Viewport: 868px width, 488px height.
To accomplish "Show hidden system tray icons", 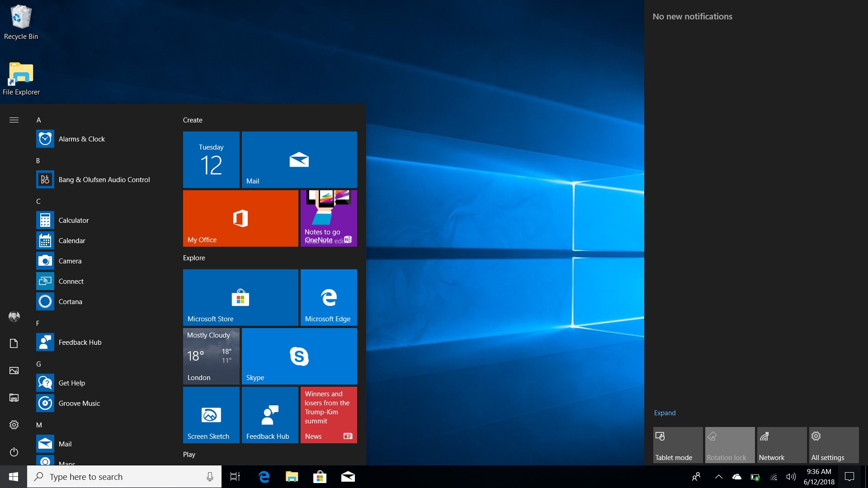I will coord(718,477).
